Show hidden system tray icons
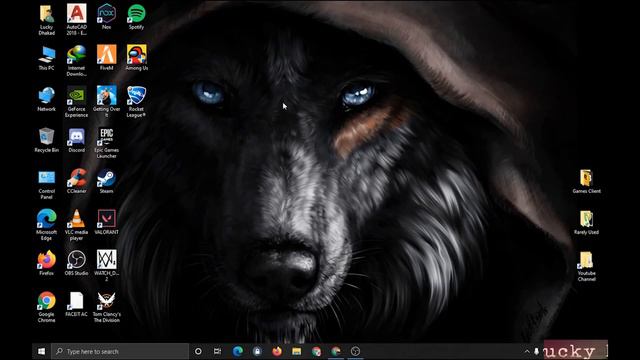This screenshot has width=640, height=360. [x=527, y=351]
